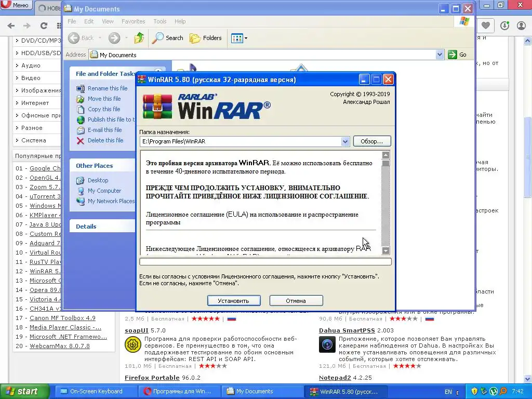
Task: Open the Back history dropdown arrow
Action: [x=100, y=38]
